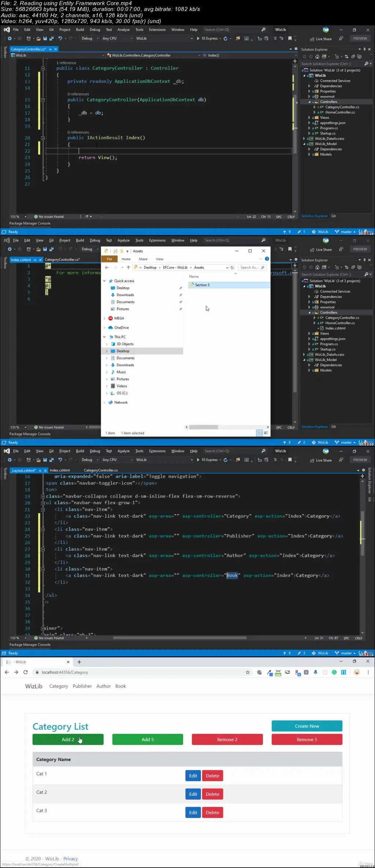Click the browser forward arrow icon

point(16,672)
